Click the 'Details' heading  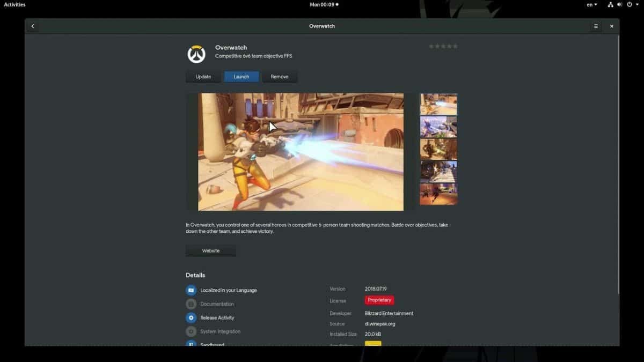(x=195, y=275)
